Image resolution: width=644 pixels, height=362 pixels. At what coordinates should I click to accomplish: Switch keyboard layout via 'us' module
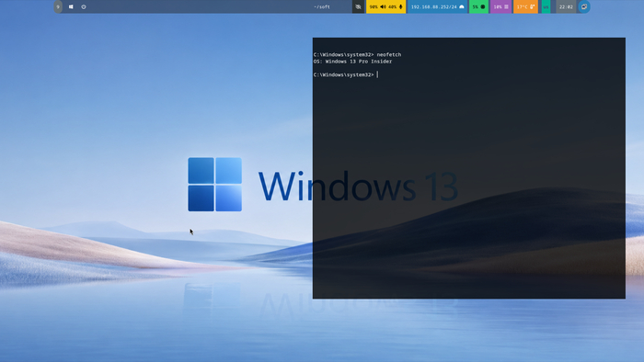pos(546,7)
